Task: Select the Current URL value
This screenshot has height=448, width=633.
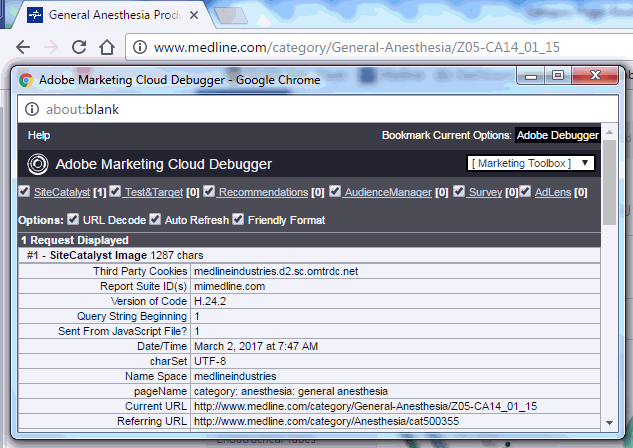Action: coord(365,406)
